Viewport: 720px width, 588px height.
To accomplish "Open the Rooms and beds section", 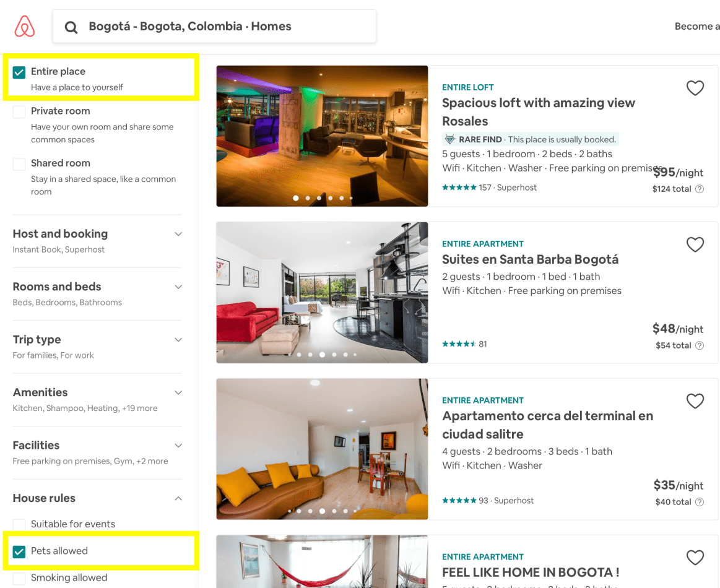I will tap(178, 287).
